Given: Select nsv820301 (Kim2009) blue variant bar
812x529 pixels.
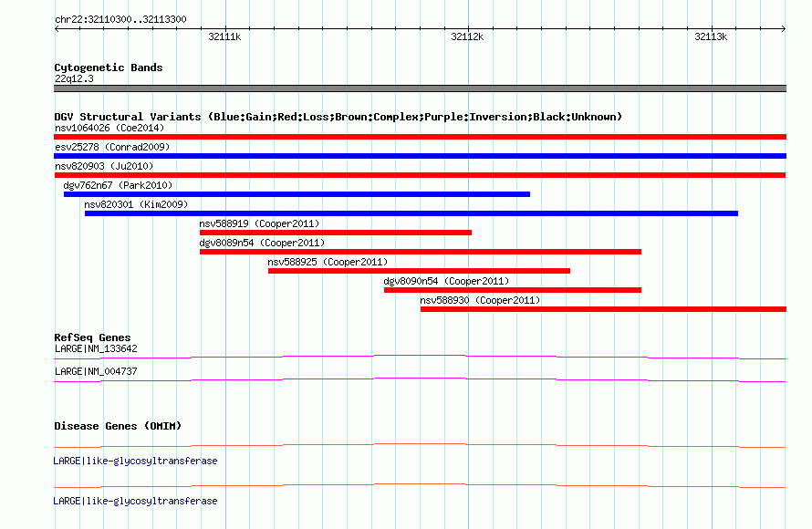Looking at the screenshot, I should point(411,213).
